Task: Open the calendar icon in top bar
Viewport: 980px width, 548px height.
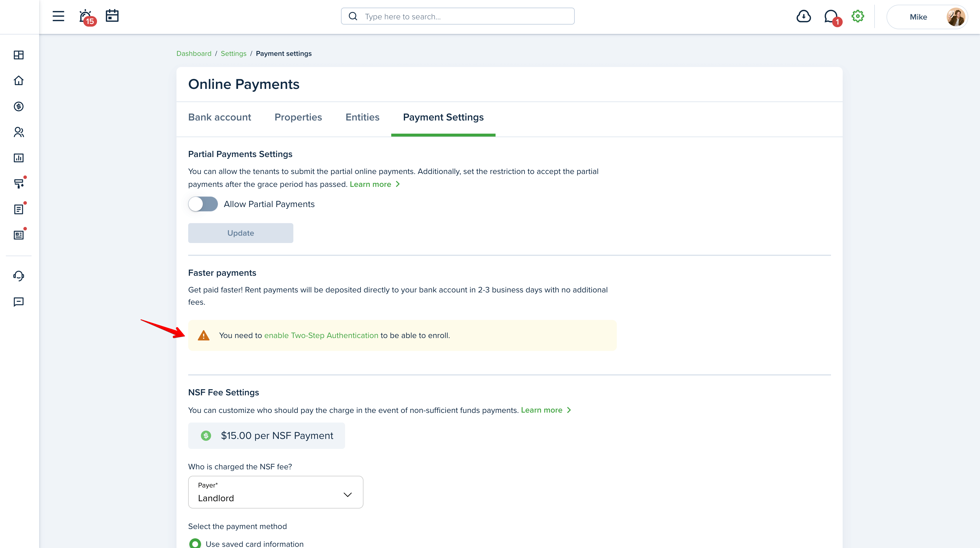Action: coord(112,16)
